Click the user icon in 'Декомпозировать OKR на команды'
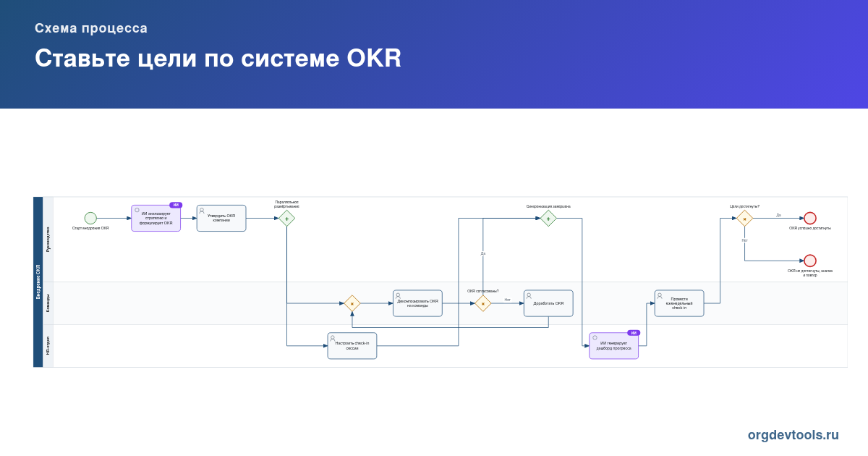The height and width of the screenshot is (456, 868). point(398,295)
